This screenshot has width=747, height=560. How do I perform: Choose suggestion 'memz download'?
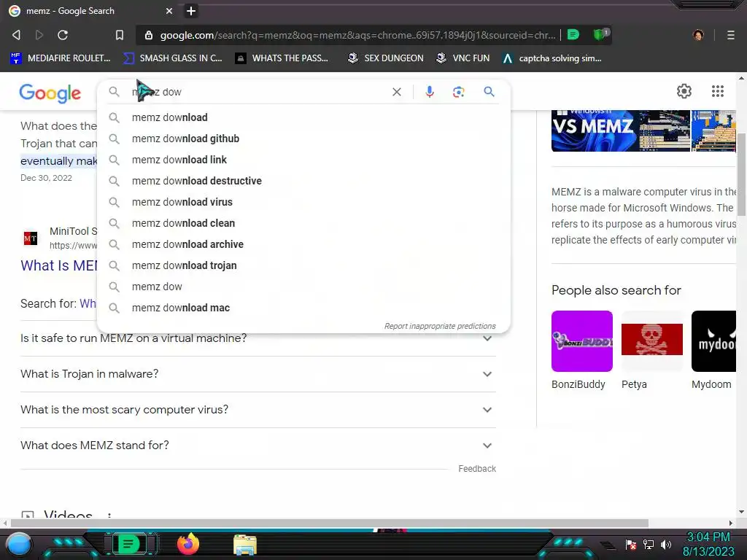pyautogui.click(x=303, y=117)
